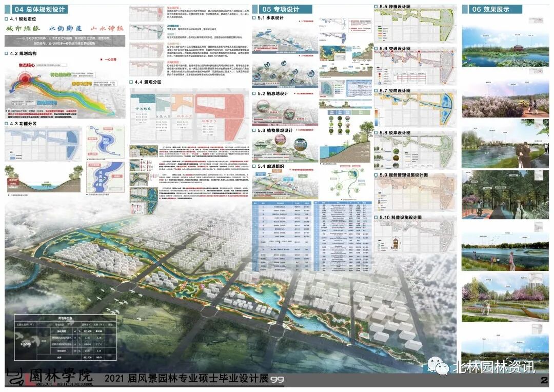
Task: Open the 5.6 traffic design map
Action: 415,68
